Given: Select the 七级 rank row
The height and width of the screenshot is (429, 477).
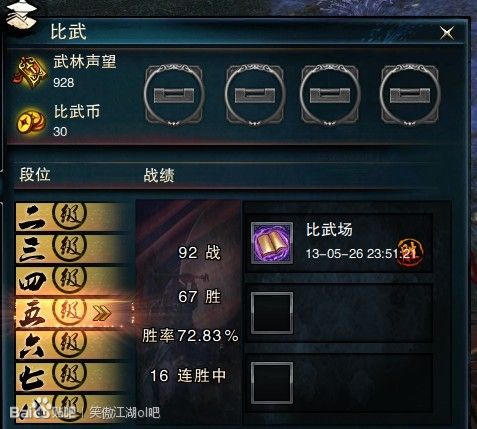Looking at the screenshot, I should (72, 376).
